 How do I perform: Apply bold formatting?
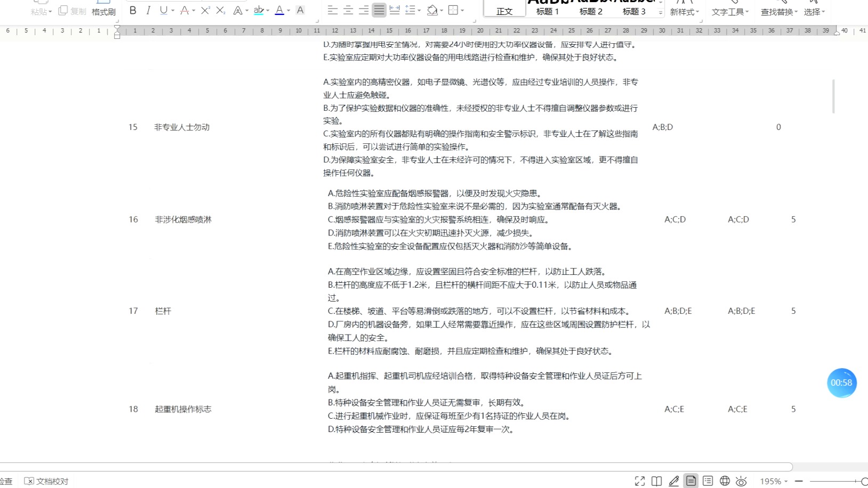(133, 10)
